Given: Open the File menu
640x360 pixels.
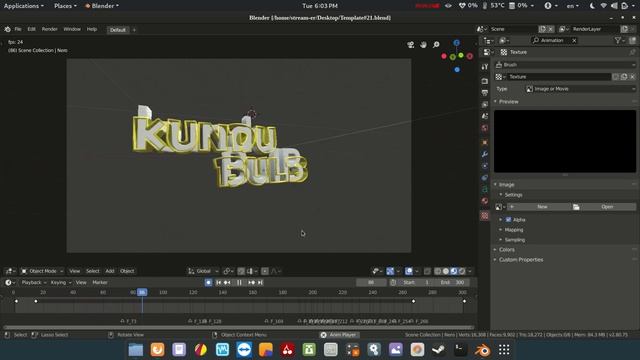Looking at the screenshot, I should point(18,29).
